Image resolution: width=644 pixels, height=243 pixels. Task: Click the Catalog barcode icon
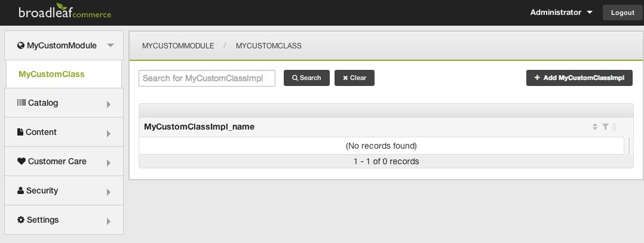[x=22, y=103]
